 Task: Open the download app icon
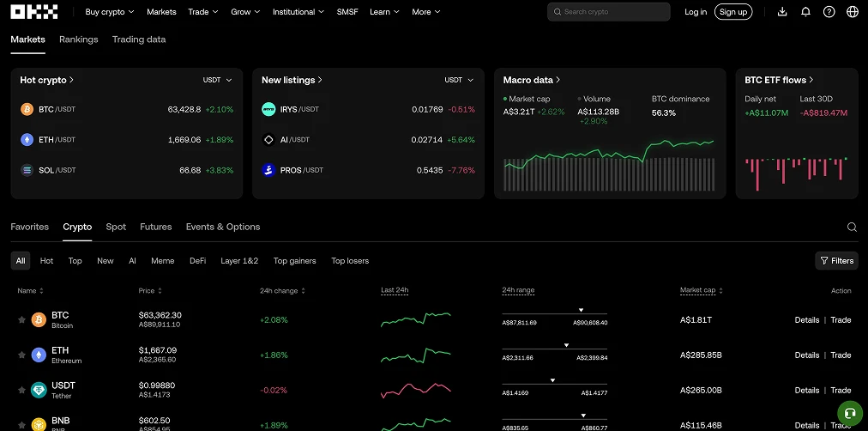click(x=782, y=12)
